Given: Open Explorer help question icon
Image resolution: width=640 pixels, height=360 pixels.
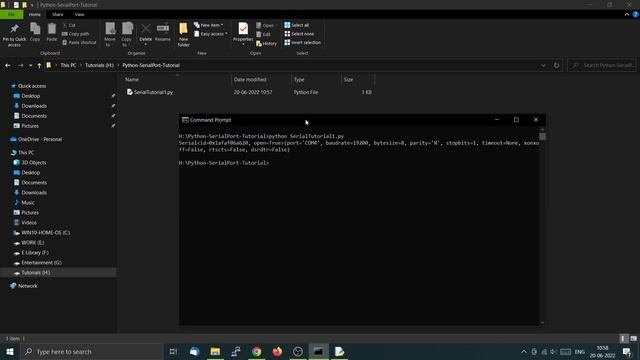Looking at the screenshot, I should pos(635,14).
